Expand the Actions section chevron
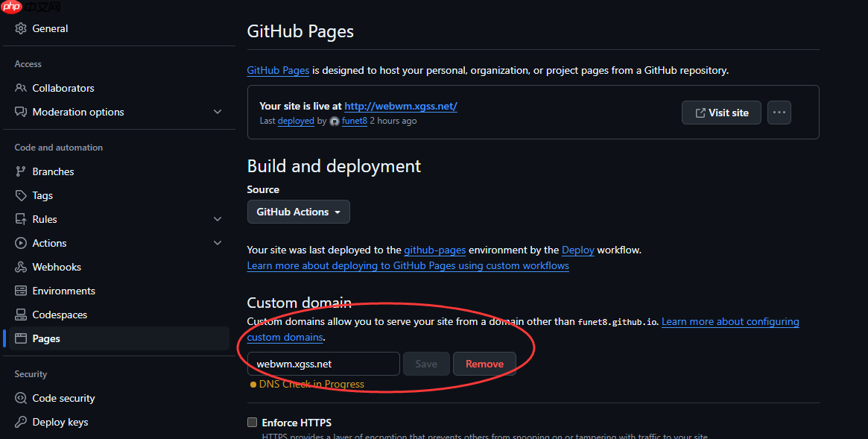 pos(218,243)
